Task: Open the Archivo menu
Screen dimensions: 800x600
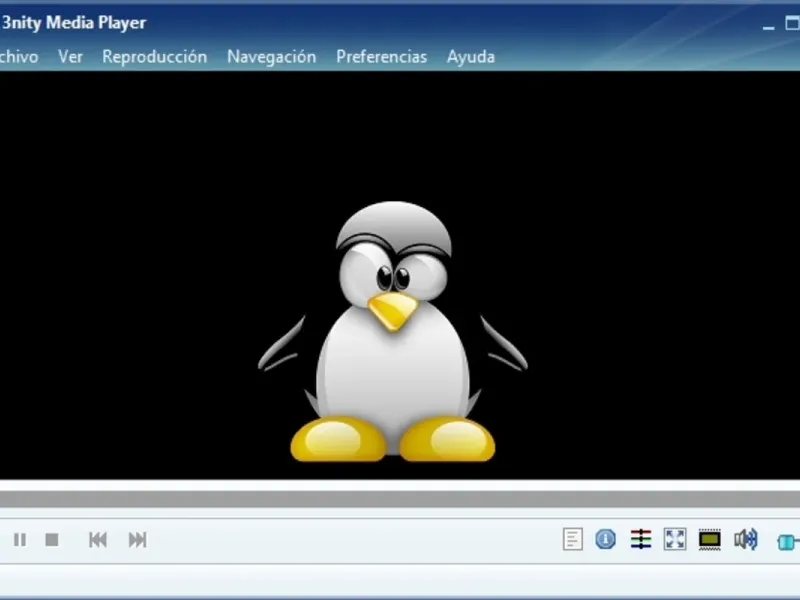Action: coord(18,57)
